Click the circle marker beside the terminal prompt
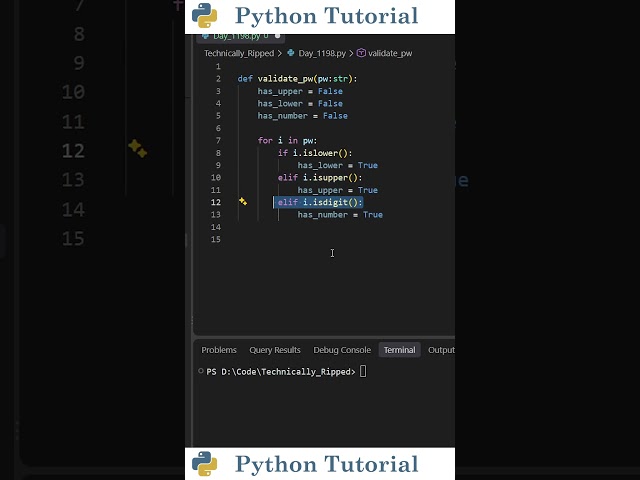The image size is (640, 480). click(x=200, y=371)
